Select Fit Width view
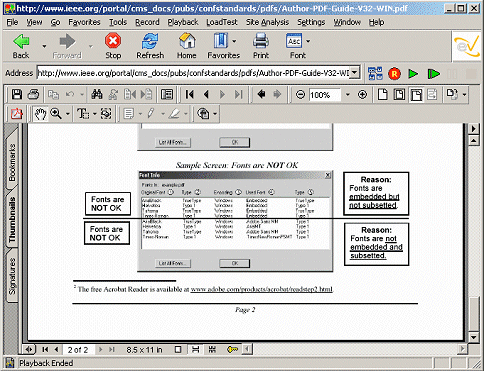Screen dimensions: 484x371 click(416, 95)
